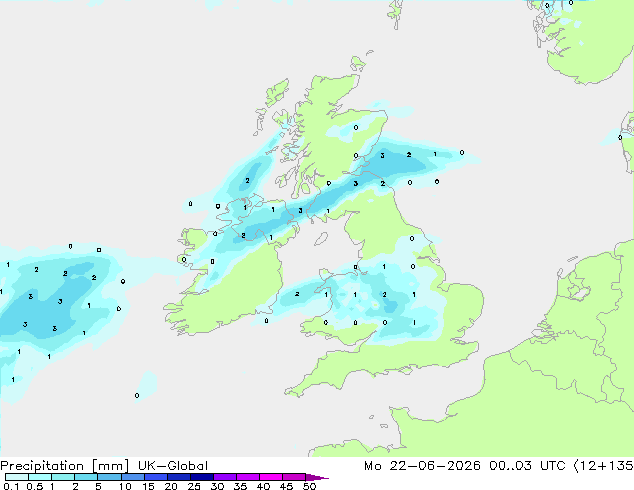Click the '0' value in the small patch southwest of Ireland
This screenshot has height=490, width=634.
pyautogui.click(x=137, y=395)
